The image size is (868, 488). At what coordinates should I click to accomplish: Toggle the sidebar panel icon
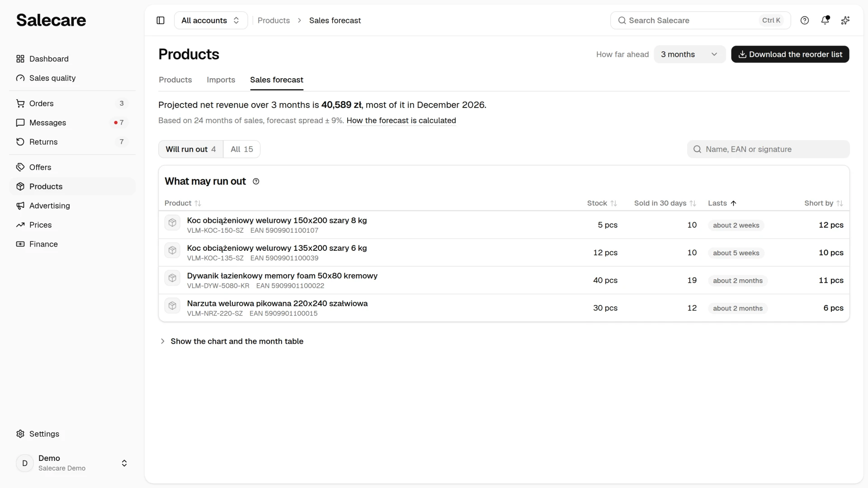(160, 20)
